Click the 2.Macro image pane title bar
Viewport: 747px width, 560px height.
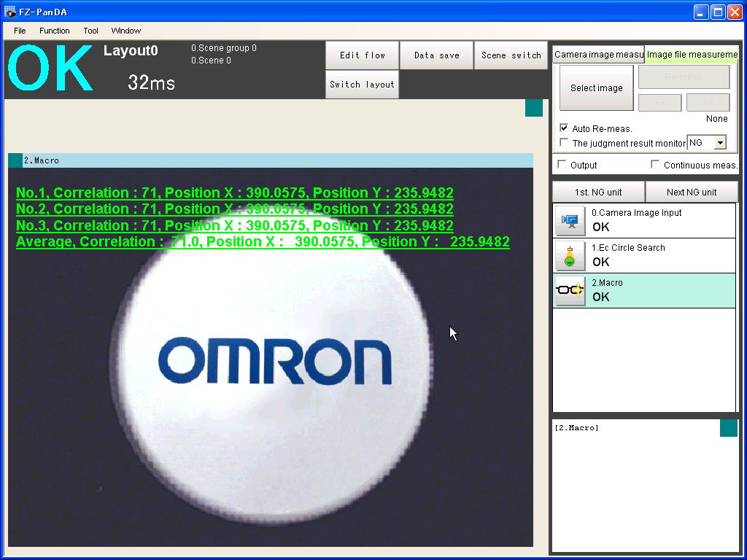[x=271, y=160]
